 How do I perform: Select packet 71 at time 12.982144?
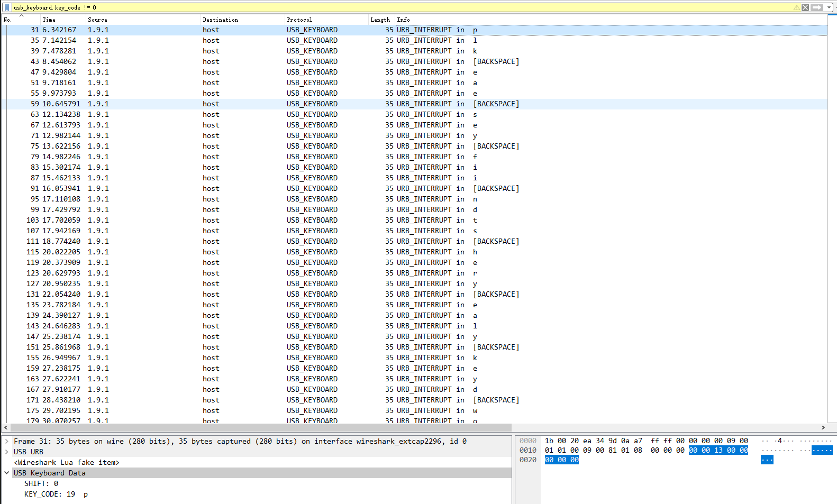coord(415,135)
